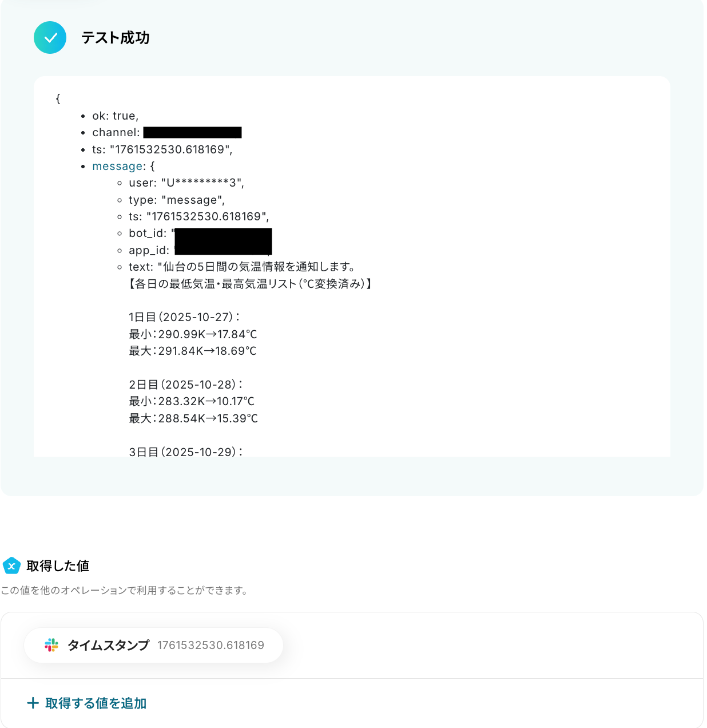Image resolution: width=707 pixels, height=728 pixels.
Task: Add a new retrieved value via 取得する値を追加
Action: click(87, 703)
